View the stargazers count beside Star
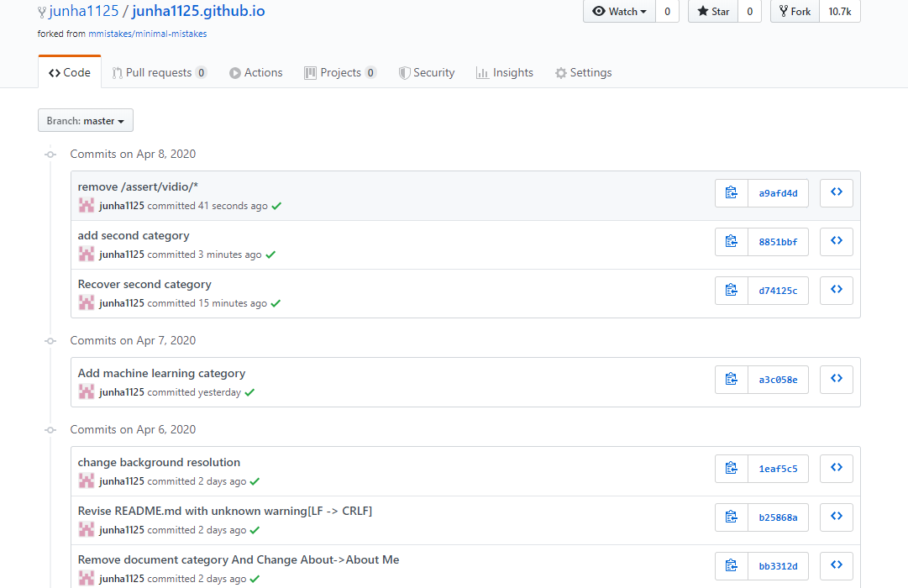This screenshot has height=588, width=908. tap(750, 11)
